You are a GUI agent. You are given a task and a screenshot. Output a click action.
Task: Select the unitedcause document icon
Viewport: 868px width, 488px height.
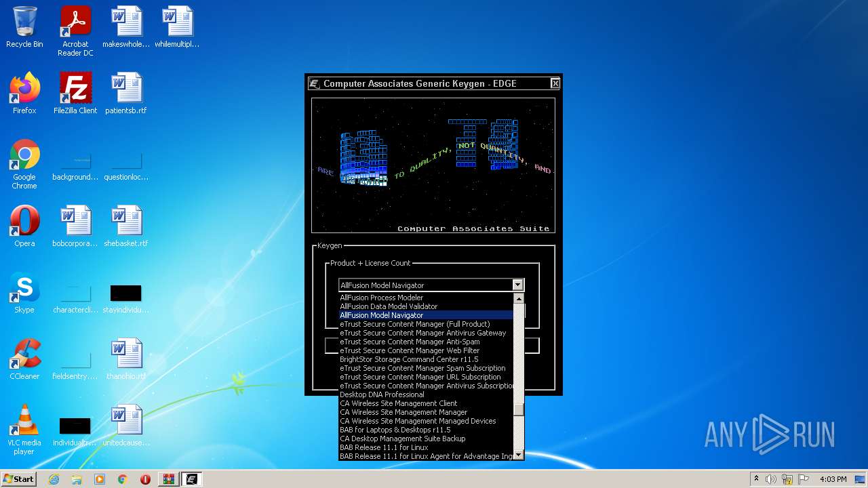[126, 426]
